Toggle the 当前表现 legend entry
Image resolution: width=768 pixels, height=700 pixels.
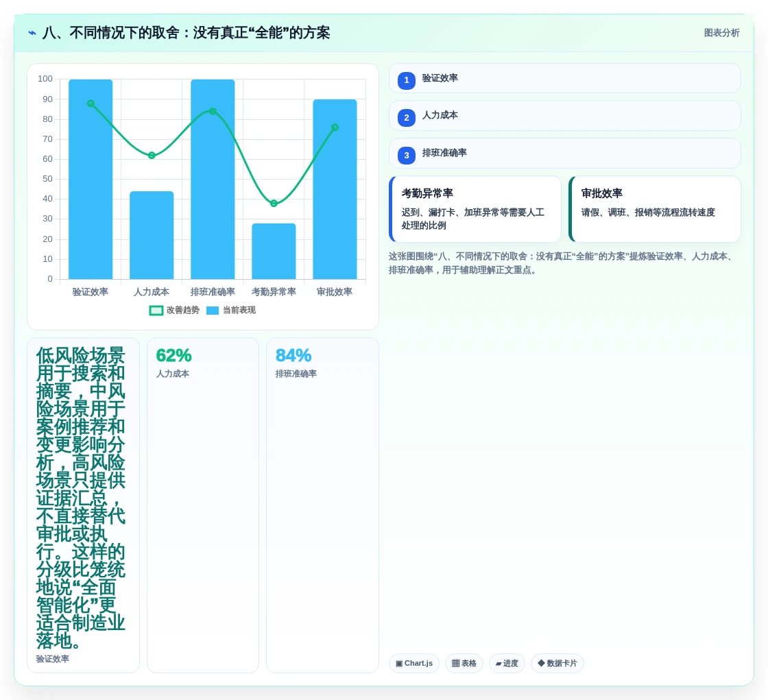pyautogui.click(x=231, y=310)
